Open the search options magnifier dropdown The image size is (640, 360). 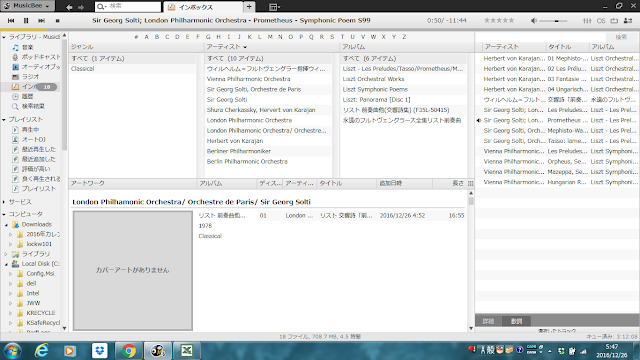pyautogui.click(x=101, y=7)
